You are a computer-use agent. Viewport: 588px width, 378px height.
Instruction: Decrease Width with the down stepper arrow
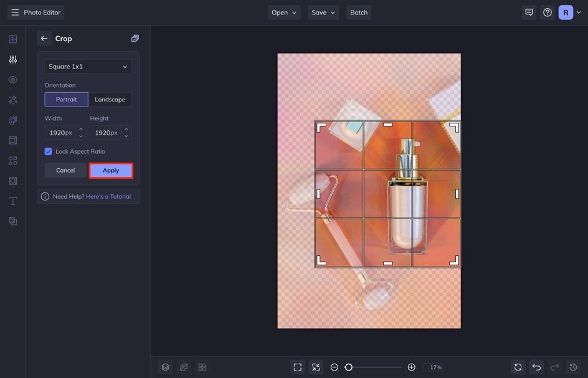[80, 136]
